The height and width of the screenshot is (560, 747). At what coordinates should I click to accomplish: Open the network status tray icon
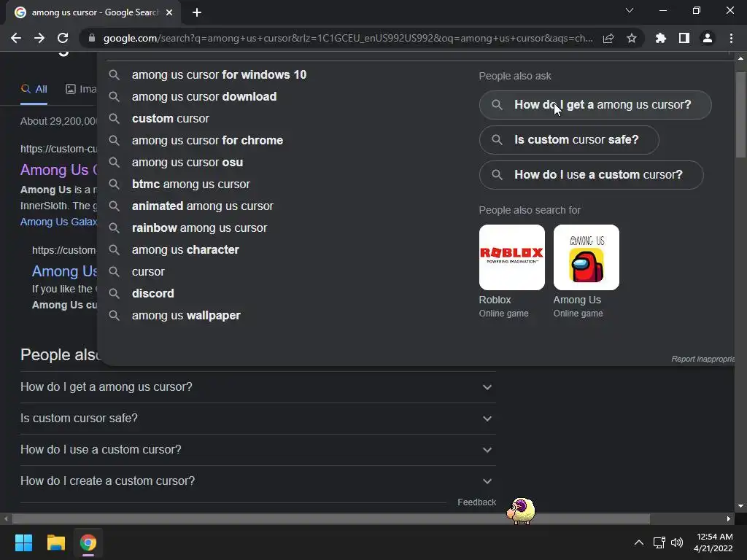[659, 542]
